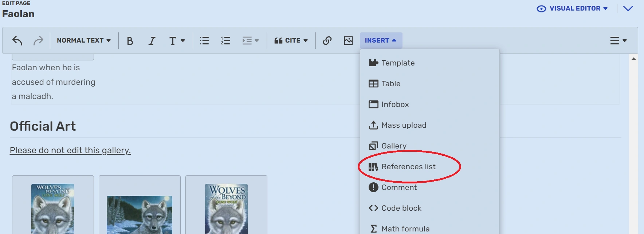The width and height of the screenshot is (644, 234).
Task: Redo the last undone edit
Action: 38,40
